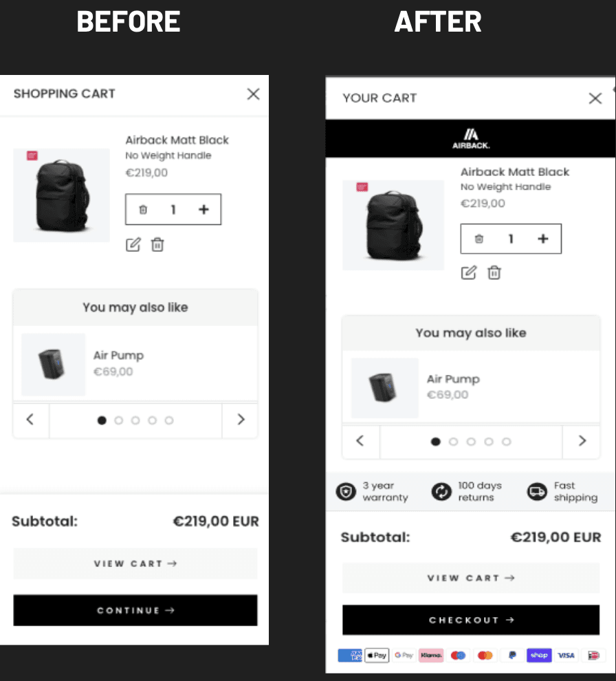Go to next recommendation in SHOPPING CART carousel

(x=241, y=420)
